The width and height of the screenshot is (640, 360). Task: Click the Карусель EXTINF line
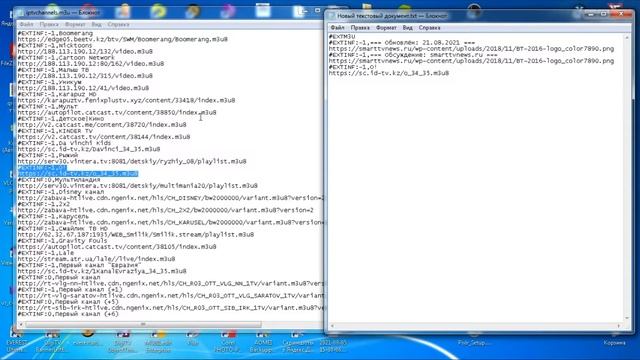pos(53,216)
